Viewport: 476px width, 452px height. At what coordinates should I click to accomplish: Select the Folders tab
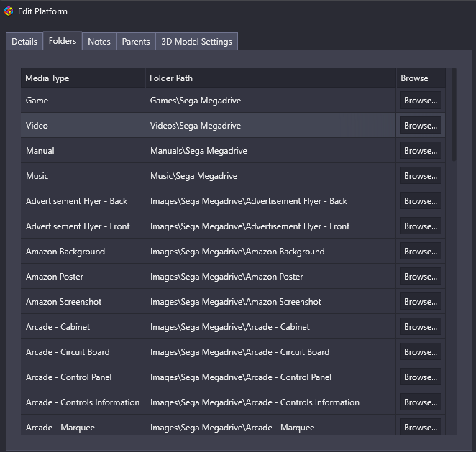63,41
